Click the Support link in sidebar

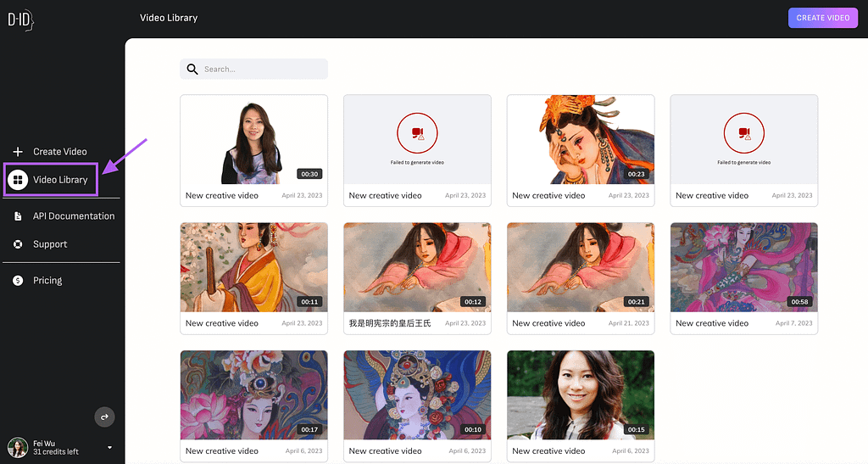(50, 244)
